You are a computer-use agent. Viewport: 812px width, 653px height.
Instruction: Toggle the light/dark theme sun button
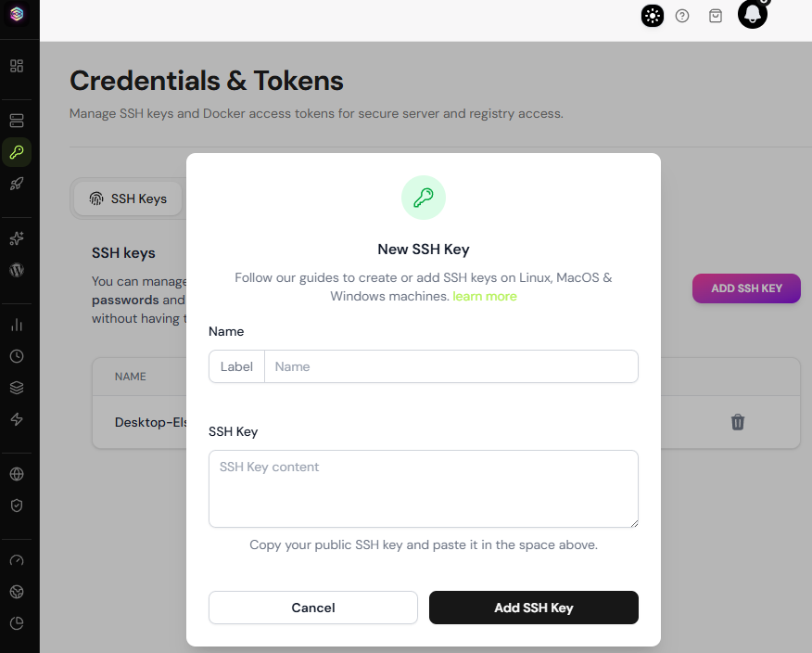[x=653, y=16]
